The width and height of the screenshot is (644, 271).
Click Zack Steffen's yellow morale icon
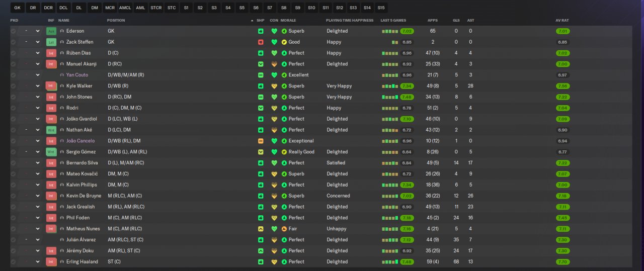coord(284,42)
